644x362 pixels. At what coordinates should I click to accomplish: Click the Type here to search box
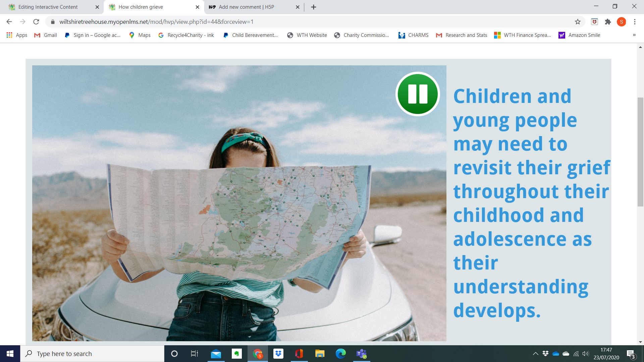pyautogui.click(x=92, y=354)
